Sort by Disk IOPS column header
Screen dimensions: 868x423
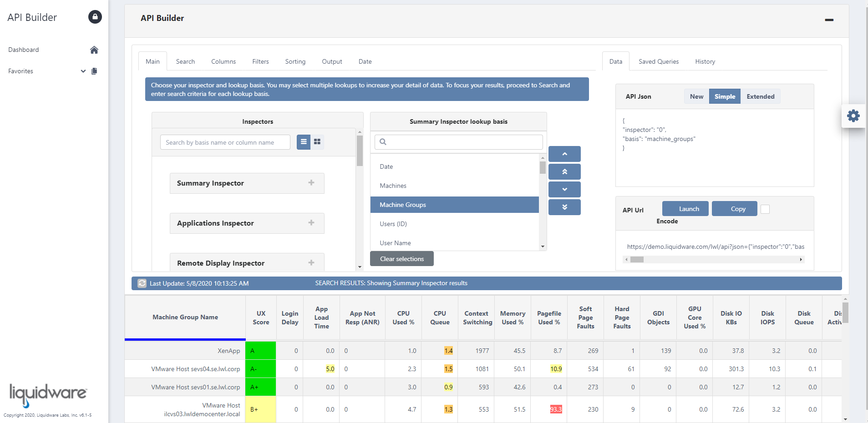[767, 317]
